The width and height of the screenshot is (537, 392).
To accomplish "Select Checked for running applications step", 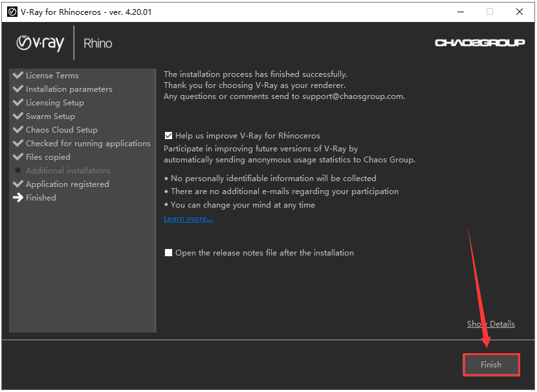I will click(x=88, y=144).
